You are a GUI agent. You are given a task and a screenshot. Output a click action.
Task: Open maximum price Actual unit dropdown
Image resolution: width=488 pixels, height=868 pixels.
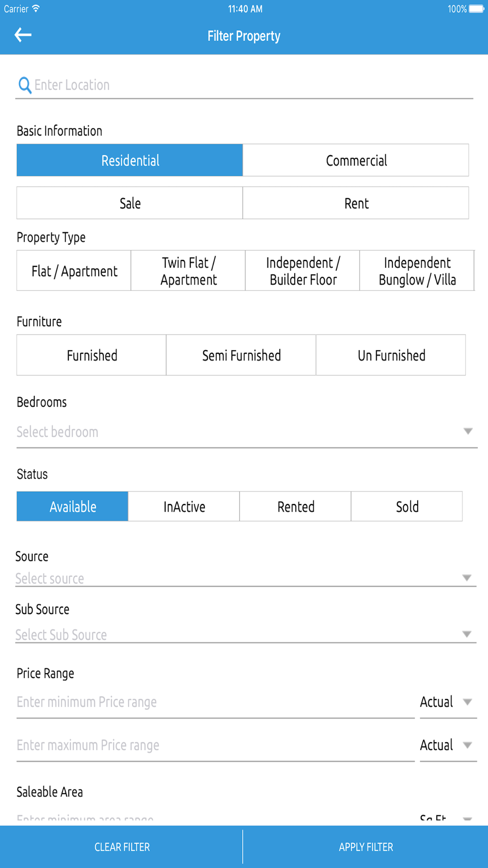(447, 745)
